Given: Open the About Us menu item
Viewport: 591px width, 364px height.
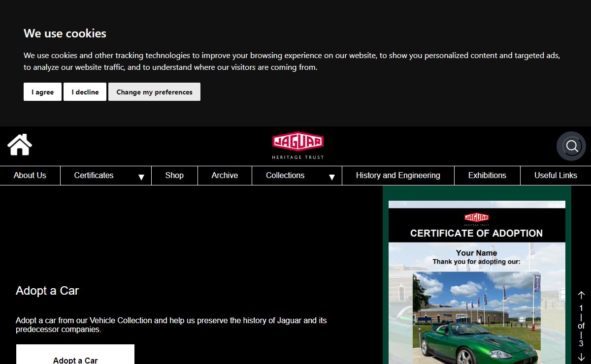Looking at the screenshot, I should coord(30,176).
